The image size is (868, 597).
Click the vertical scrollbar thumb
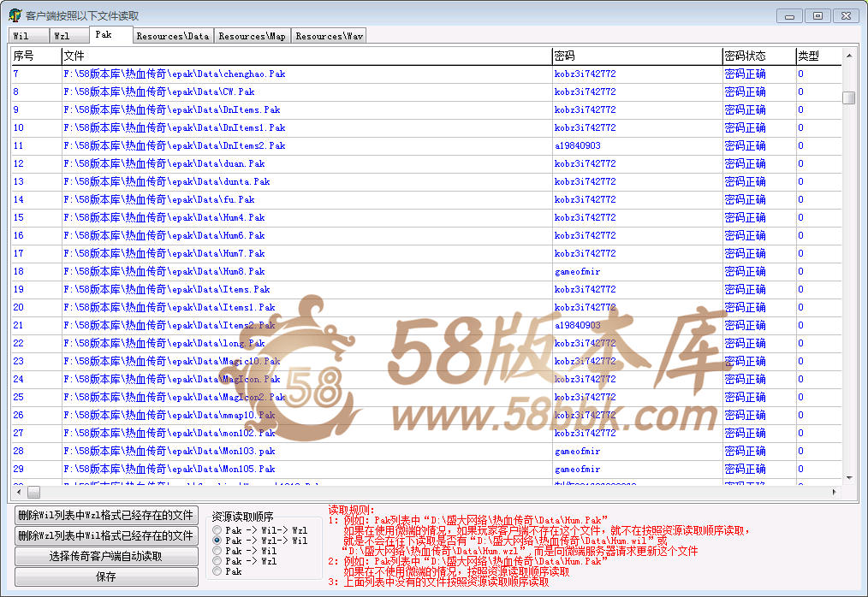[848, 98]
